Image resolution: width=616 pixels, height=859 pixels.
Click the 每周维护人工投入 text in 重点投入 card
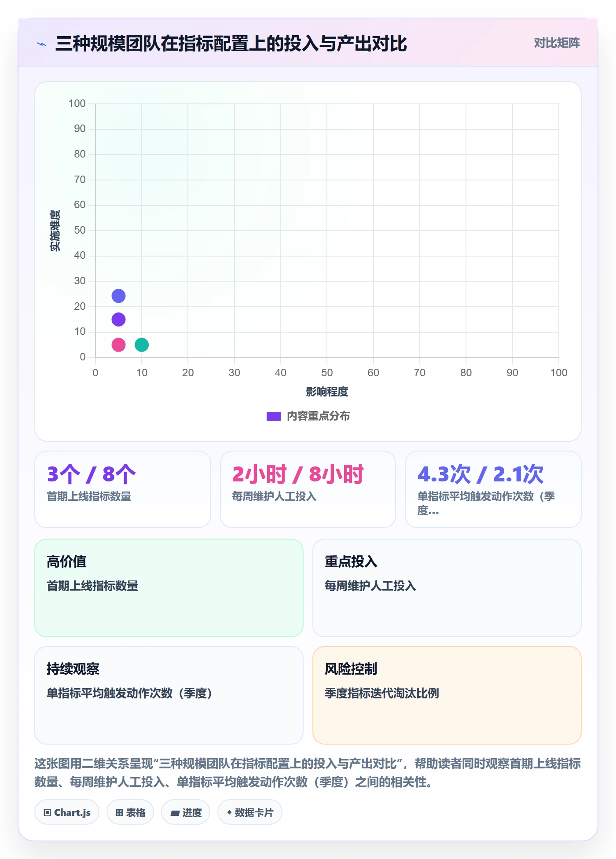(370, 586)
